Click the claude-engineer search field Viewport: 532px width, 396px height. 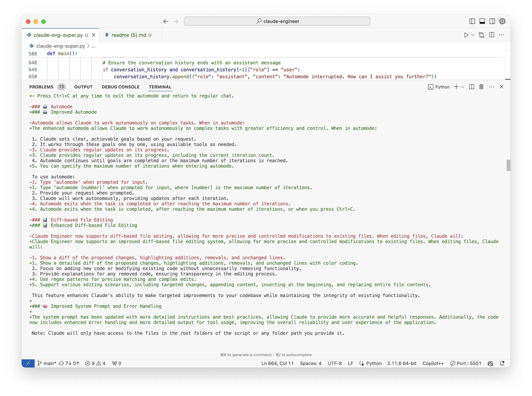point(277,21)
